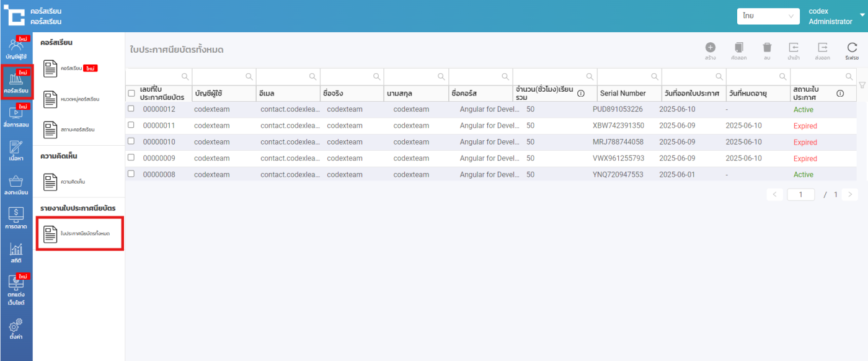Click the Export (ส่งออก) icon
This screenshot has width=868, height=361.
click(x=822, y=48)
